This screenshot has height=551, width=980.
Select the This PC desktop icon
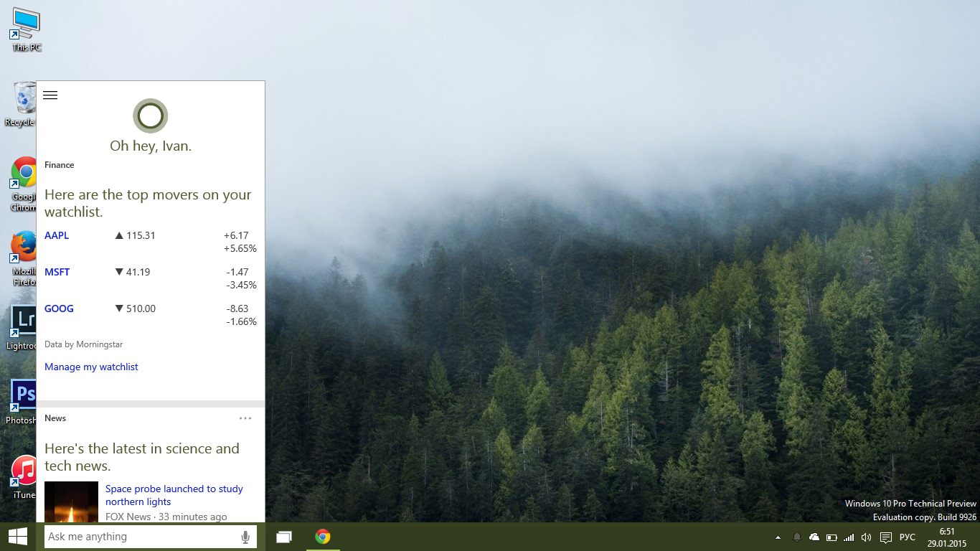(27, 29)
